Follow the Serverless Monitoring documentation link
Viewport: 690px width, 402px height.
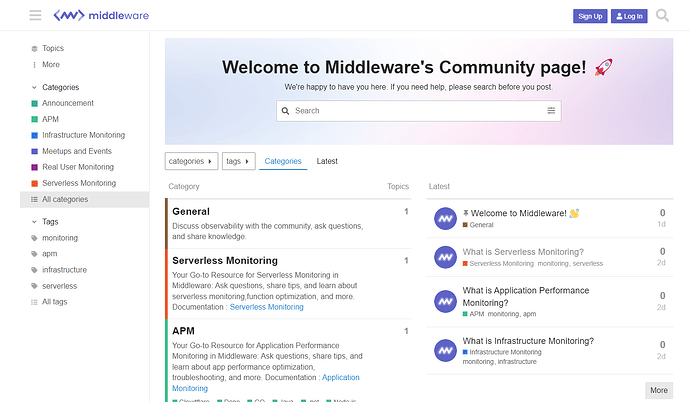point(267,307)
